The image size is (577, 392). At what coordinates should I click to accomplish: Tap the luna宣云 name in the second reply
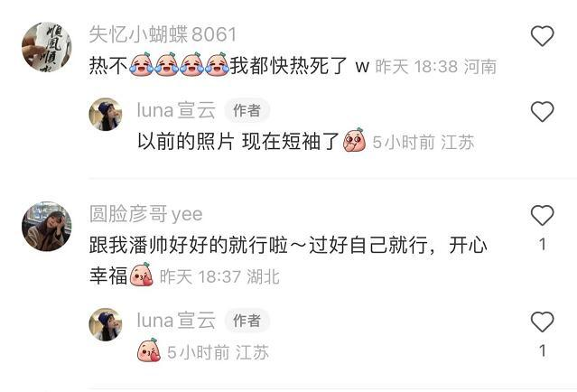(176, 320)
